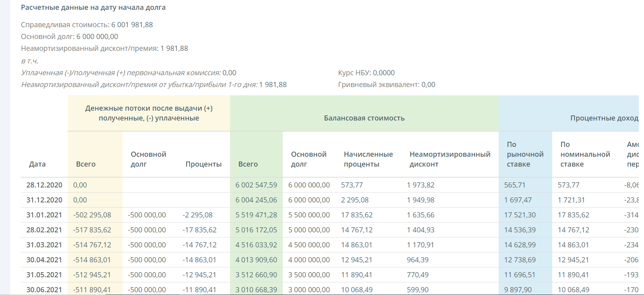Screen dimensions: 644x295
Task: Click balance total 4 516 033,92
Action: (x=256, y=245)
